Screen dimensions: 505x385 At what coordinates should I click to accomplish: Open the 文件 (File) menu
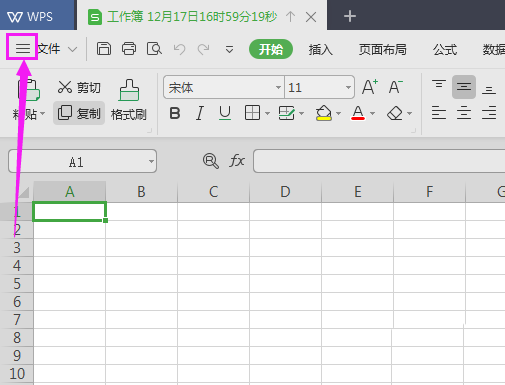[49, 49]
